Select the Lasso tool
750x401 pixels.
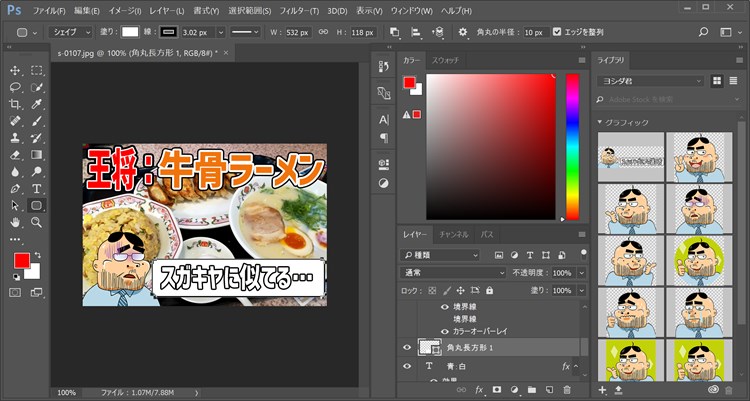[15, 88]
